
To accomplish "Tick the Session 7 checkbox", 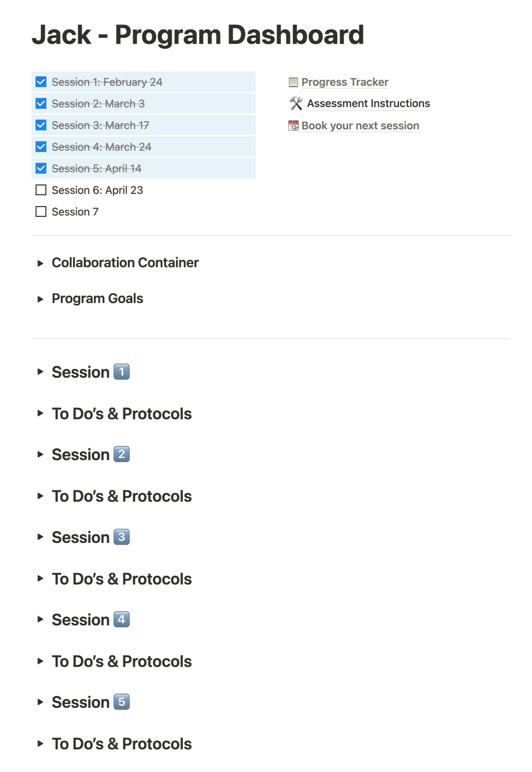I will [x=41, y=212].
